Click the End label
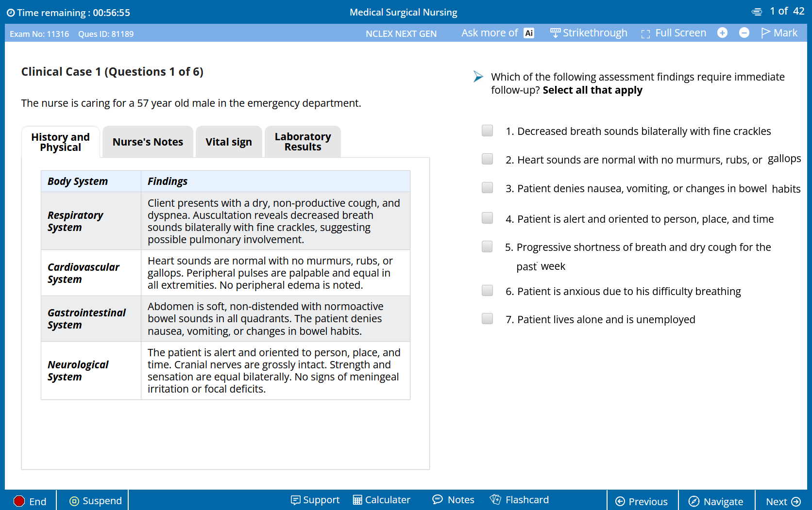Viewport: 812px width, 510px height. 38,501
